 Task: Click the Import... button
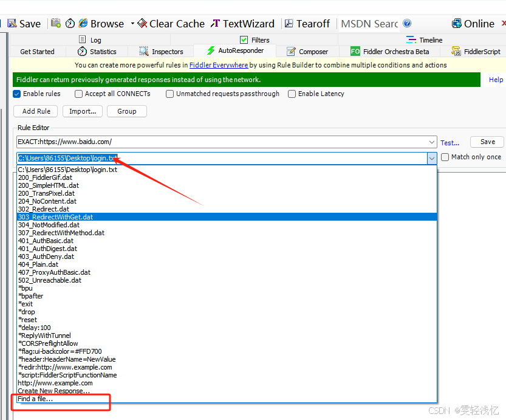[x=83, y=111]
